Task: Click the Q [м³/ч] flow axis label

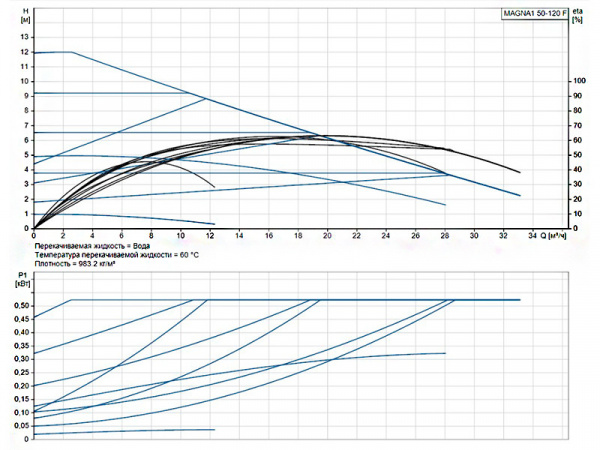Action: click(557, 235)
